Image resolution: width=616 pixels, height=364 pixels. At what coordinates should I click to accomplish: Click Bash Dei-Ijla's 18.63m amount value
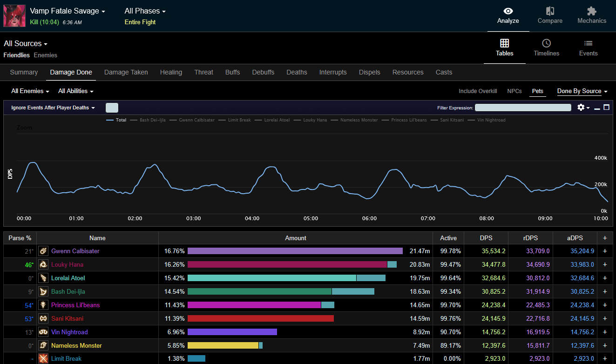click(420, 292)
